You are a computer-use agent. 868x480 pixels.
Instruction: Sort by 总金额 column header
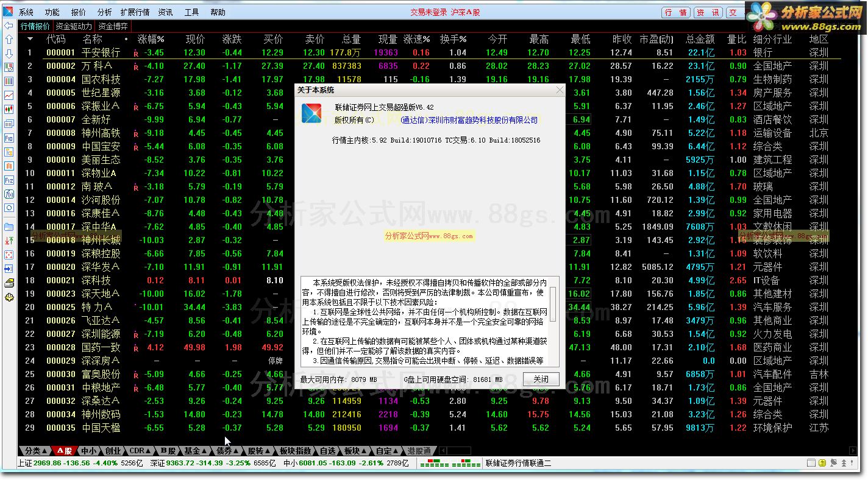[700, 39]
